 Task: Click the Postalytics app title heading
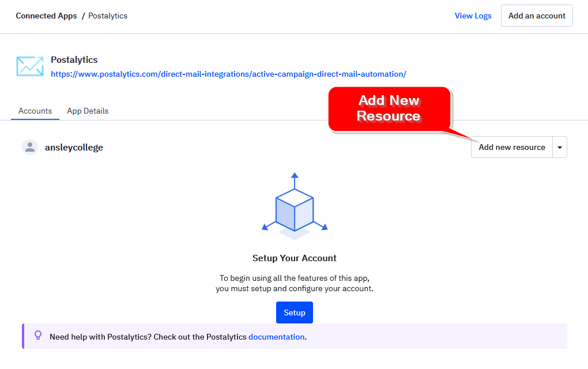click(x=74, y=59)
